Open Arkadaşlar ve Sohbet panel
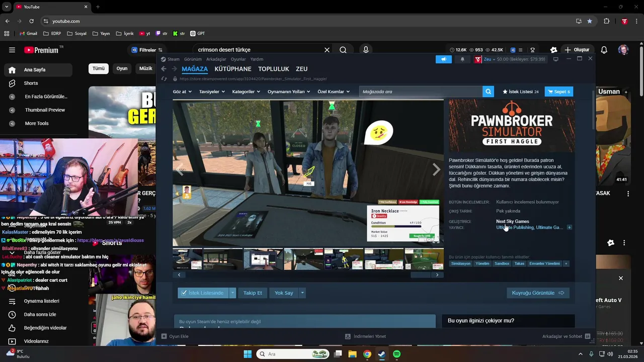This screenshot has width=644, height=362. click(x=566, y=336)
